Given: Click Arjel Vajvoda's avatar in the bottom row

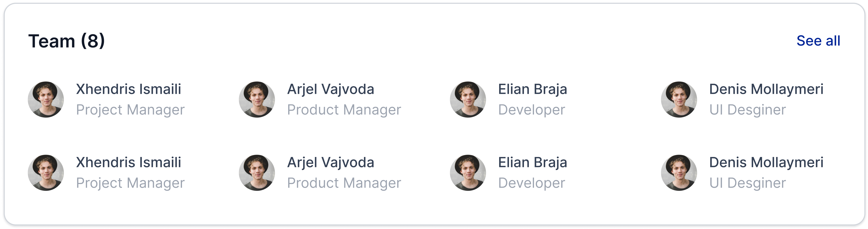Looking at the screenshot, I should [x=257, y=173].
